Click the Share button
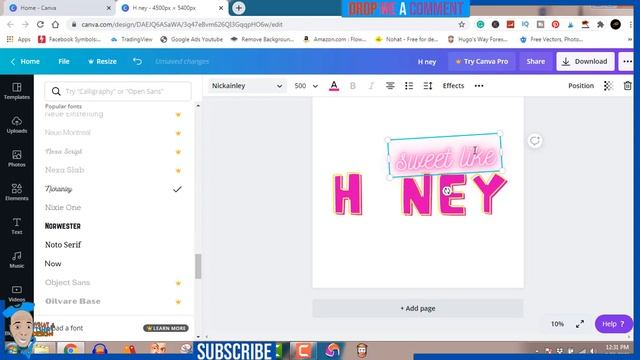The width and height of the screenshot is (640, 360). (536, 61)
